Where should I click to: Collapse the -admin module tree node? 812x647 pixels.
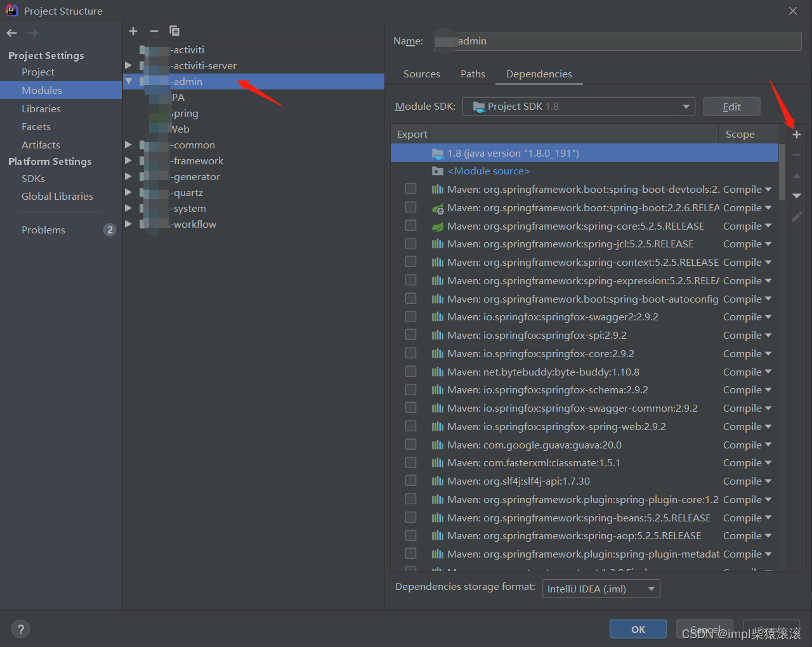(129, 81)
